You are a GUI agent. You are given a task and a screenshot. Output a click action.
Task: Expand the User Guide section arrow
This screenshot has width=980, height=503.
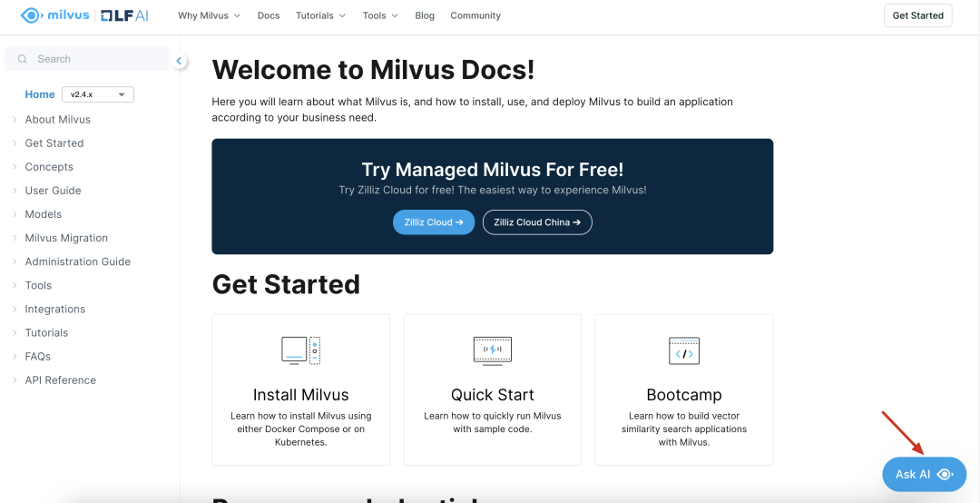tap(15, 191)
